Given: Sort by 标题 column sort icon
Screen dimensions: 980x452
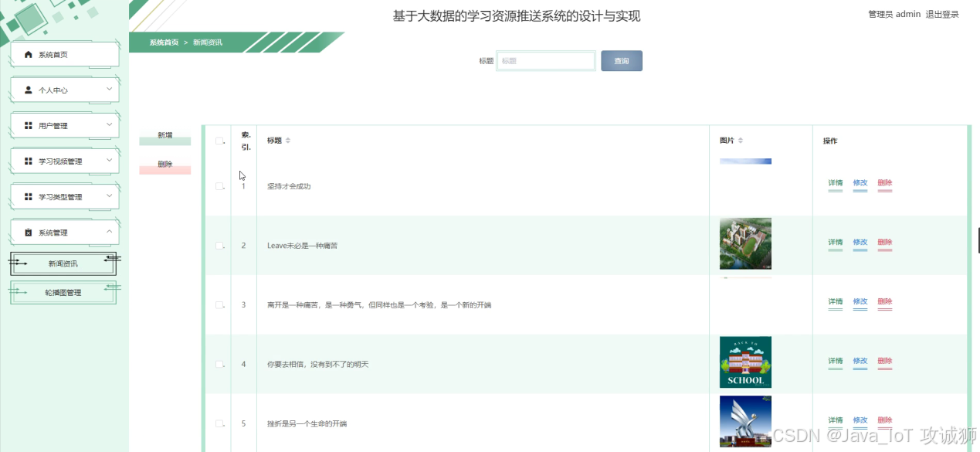Looking at the screenshot, I should tap(288, 141).
